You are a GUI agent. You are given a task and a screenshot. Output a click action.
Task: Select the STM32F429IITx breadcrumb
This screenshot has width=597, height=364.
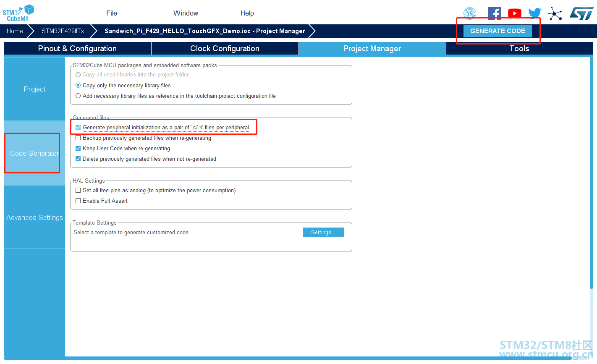tap(63, 31)
